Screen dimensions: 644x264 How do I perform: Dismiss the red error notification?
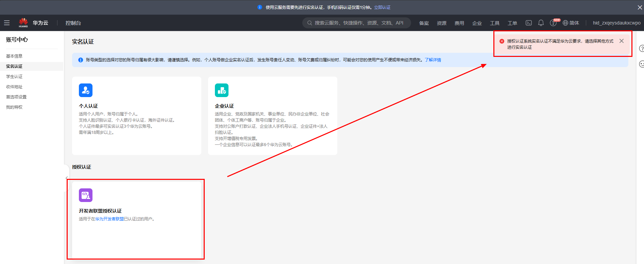(622, 41)
